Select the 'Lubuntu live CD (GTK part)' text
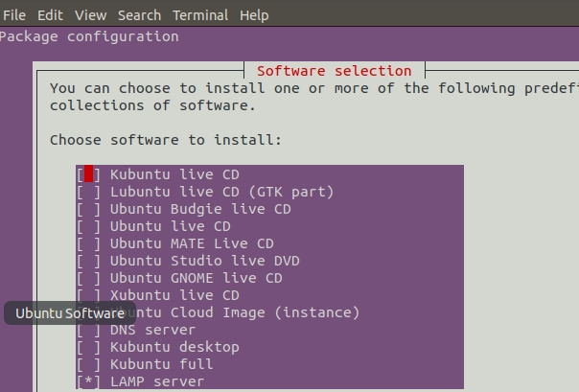Image resolution: width=579 pixels, height=392 pixels. pos(222,192)
